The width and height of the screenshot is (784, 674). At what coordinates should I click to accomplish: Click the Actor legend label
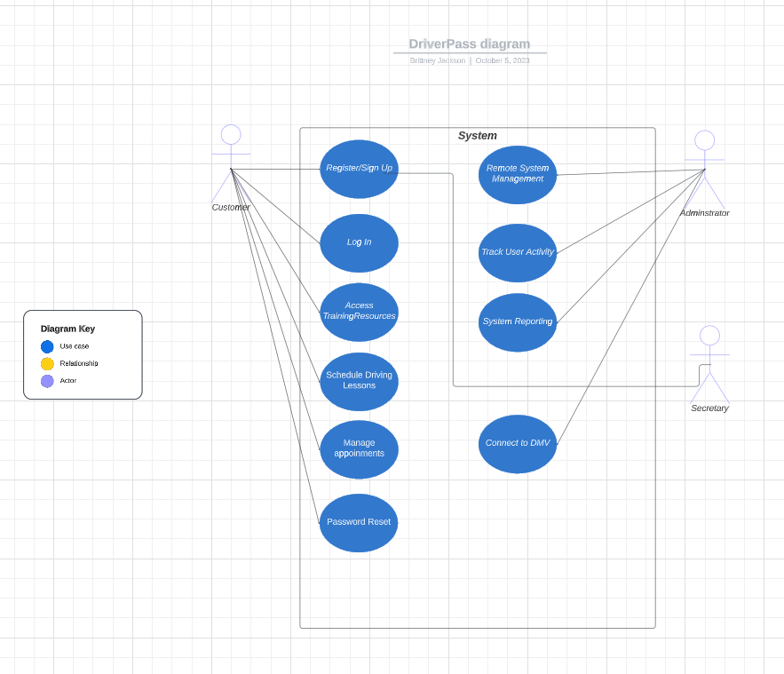[68, 380]
